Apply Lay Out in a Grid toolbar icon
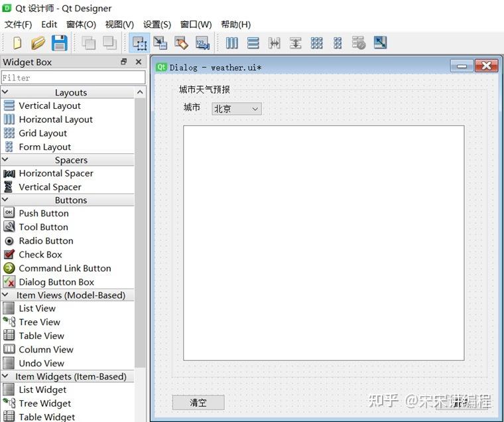This screenshot has width=504, height=422. click(x=316, y=42)
